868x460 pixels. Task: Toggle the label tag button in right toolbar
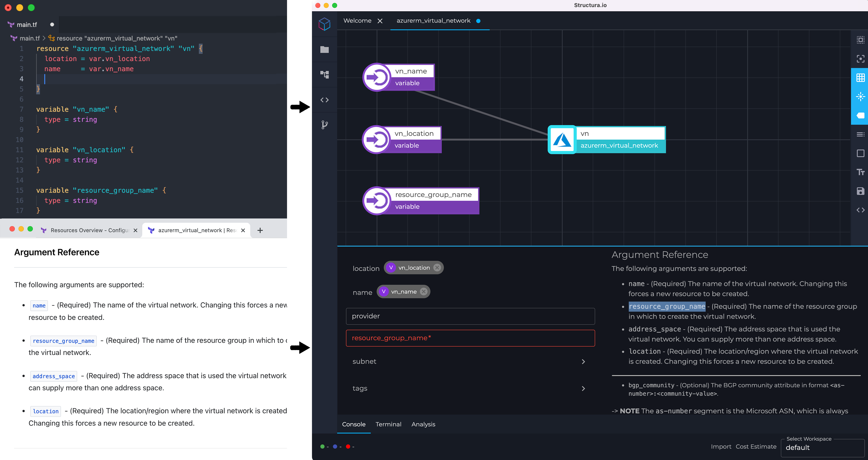click(x=860, y=116)
